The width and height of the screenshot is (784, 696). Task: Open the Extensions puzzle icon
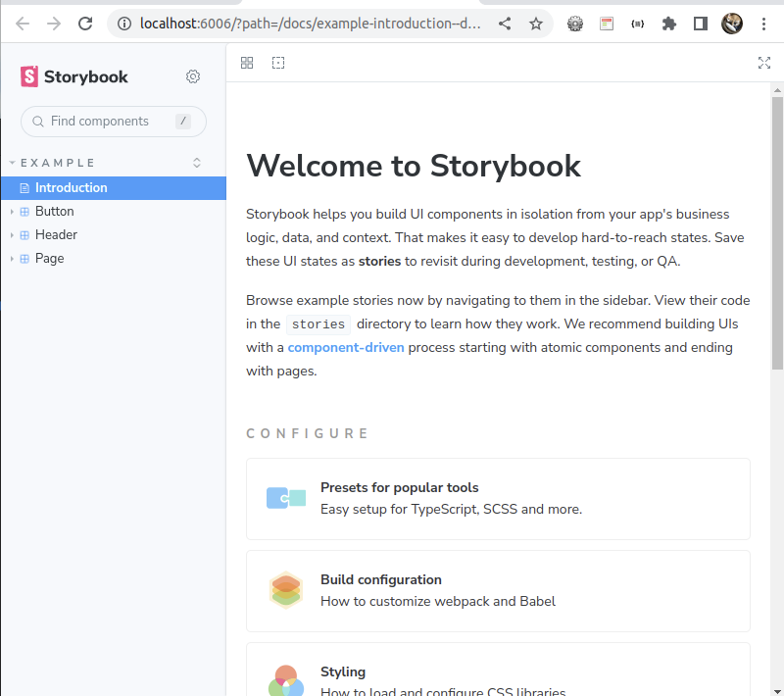(x=669, y=24)
